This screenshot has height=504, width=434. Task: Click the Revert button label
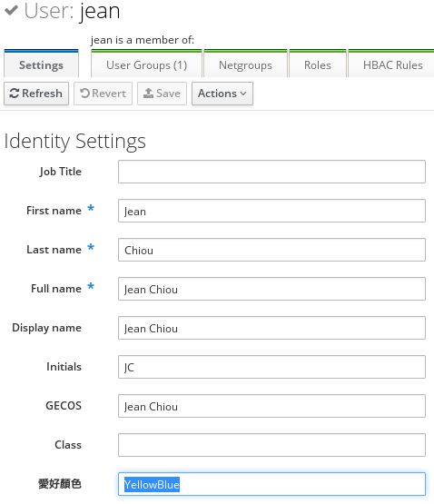tap(109, 94)
